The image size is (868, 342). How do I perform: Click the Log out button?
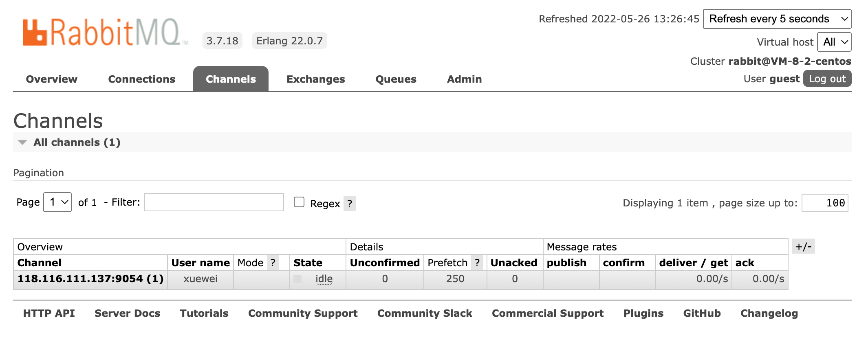[x=827, y=79]
